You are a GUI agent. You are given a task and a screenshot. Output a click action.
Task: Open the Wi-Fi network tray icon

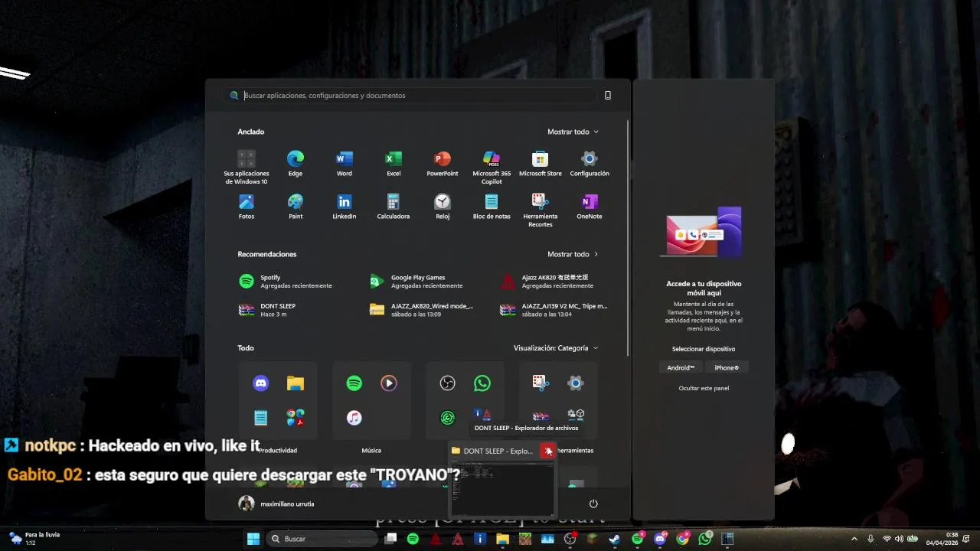(887, 539)
